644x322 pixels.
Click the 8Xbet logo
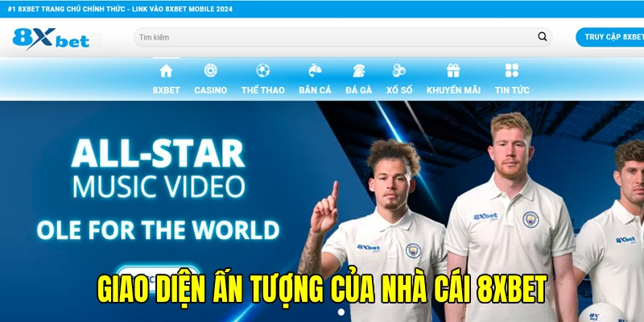(x=51, y=39)
